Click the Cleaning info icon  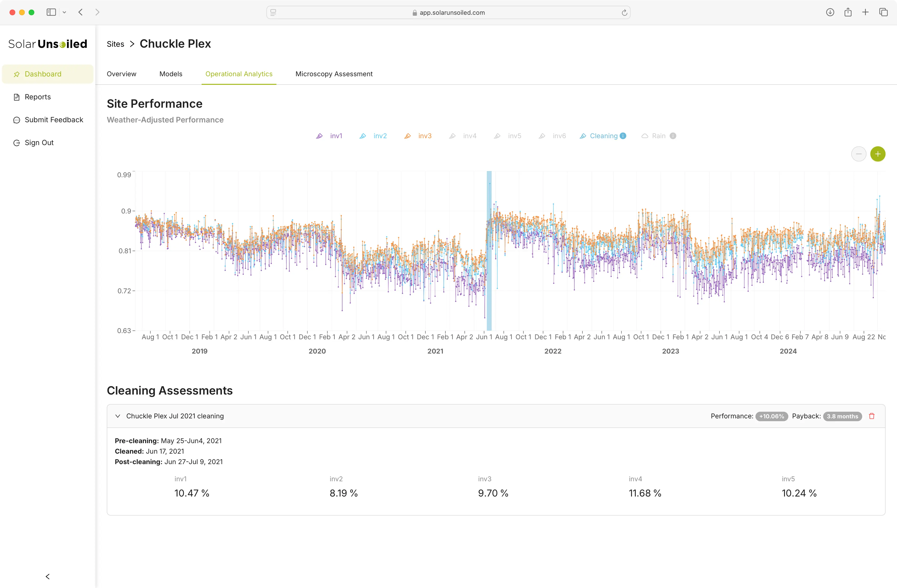(623, 136)
